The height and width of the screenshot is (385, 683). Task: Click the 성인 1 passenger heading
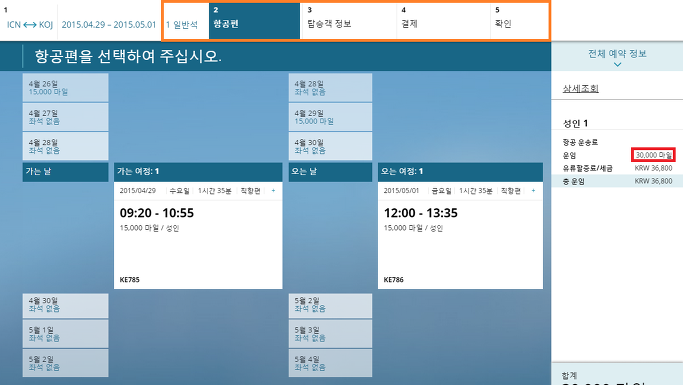pyautogui.click(x=575, y=124)
